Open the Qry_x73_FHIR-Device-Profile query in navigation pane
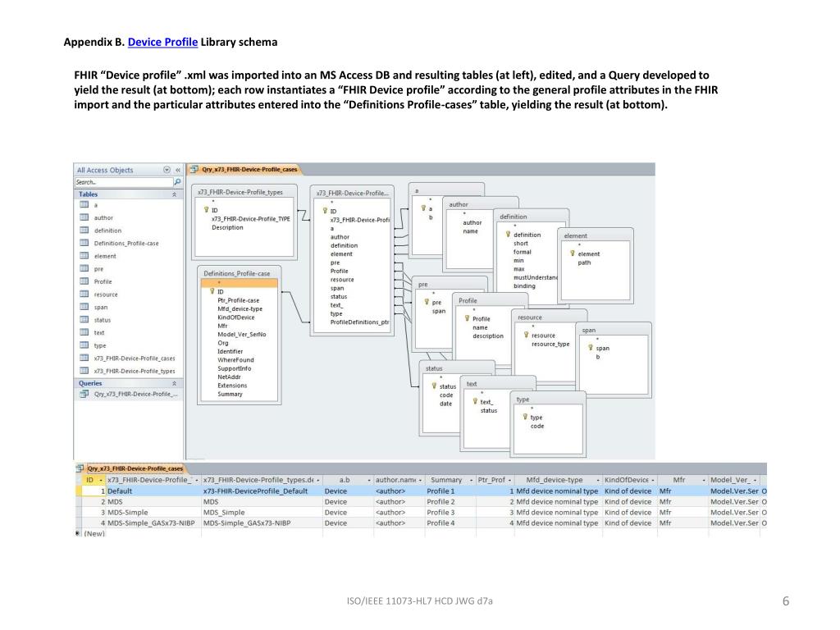The height and width of the screenshot is (630, 840). pyautogui.click(x=128, y=394)
